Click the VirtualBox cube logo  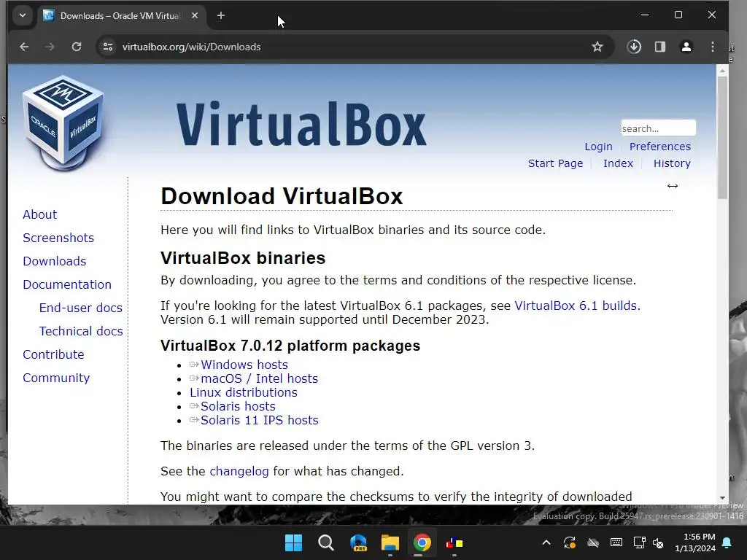coord(63,122)
